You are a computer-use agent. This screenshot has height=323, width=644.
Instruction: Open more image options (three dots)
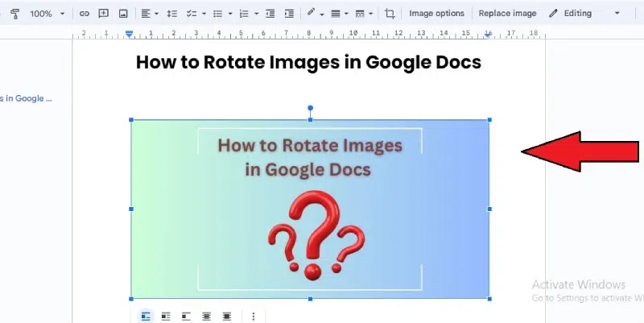(x=254, y=316)
